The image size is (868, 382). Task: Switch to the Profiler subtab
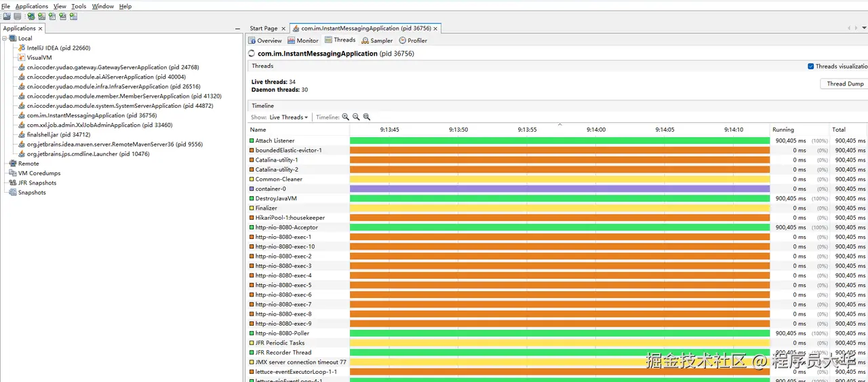coord(413,41)
